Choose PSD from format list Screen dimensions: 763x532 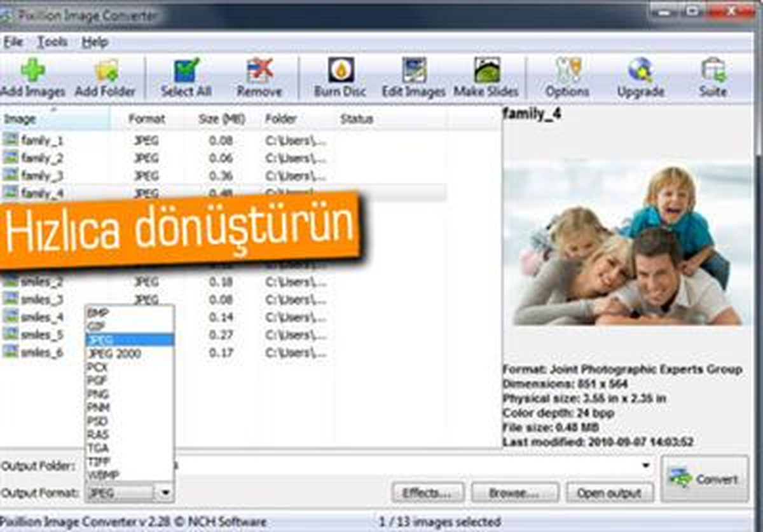coord(129,421)
